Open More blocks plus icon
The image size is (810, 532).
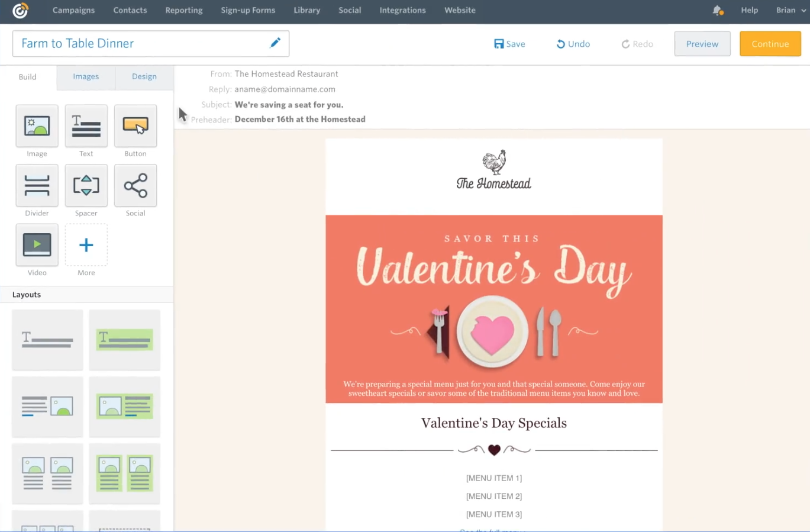(86, 244)
